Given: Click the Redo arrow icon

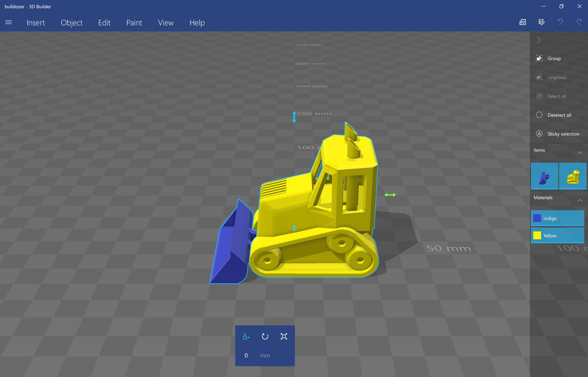Looking at the screenshot, I should pyautogui.click(x=579, y=22).
